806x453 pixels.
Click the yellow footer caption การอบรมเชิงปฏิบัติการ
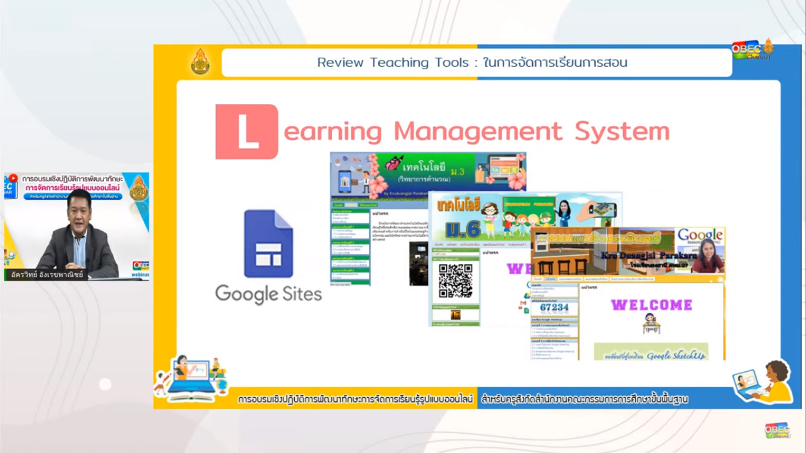coord(355,399)
